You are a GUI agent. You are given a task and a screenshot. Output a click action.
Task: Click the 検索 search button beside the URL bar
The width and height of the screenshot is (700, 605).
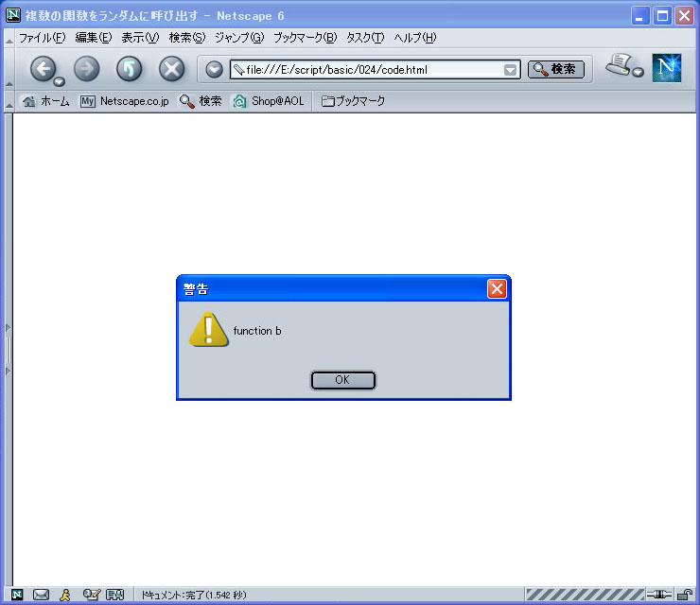(x=556, y=69)
